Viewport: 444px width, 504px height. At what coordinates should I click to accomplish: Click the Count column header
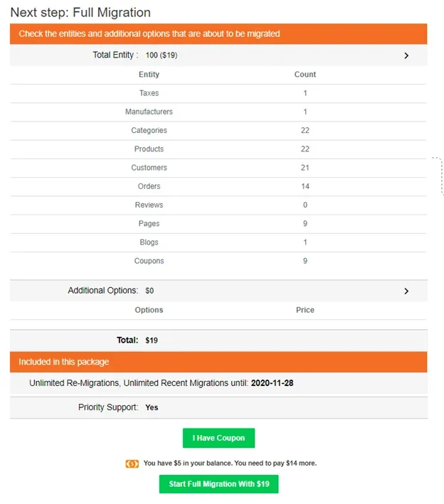click(305, 75)
